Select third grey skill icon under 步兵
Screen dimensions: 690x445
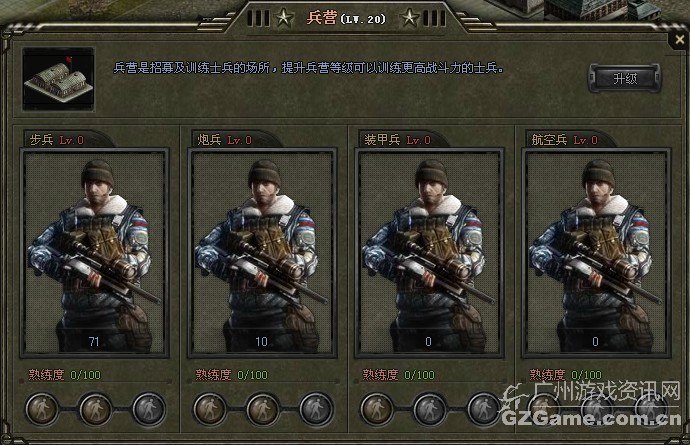[149, 409]
